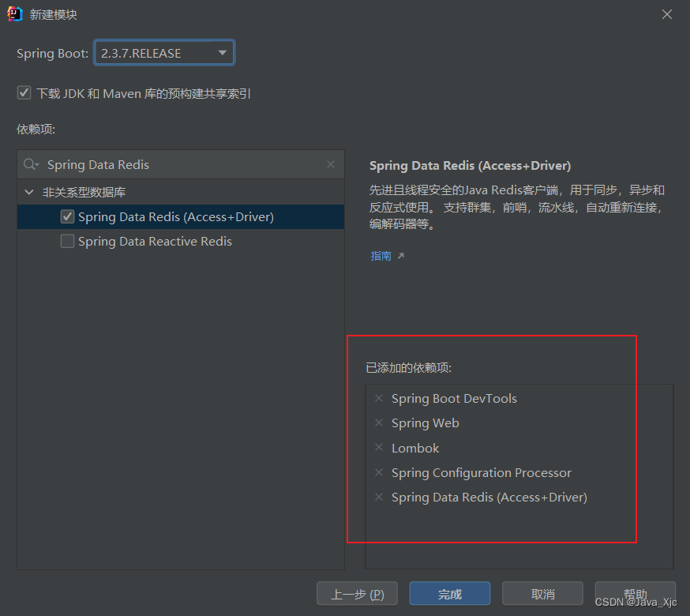Select Lombok in added list
The image size is (690, 616).
coord(415,449)
